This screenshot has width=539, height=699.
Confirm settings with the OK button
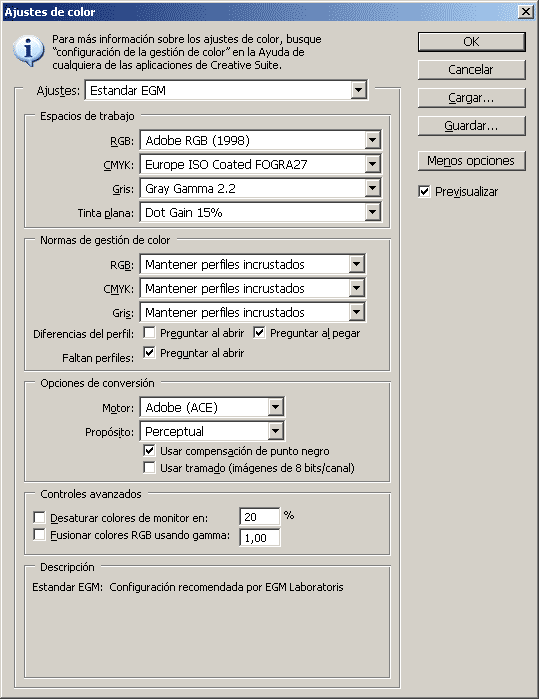pyautogui.click(x=472, y=41)
